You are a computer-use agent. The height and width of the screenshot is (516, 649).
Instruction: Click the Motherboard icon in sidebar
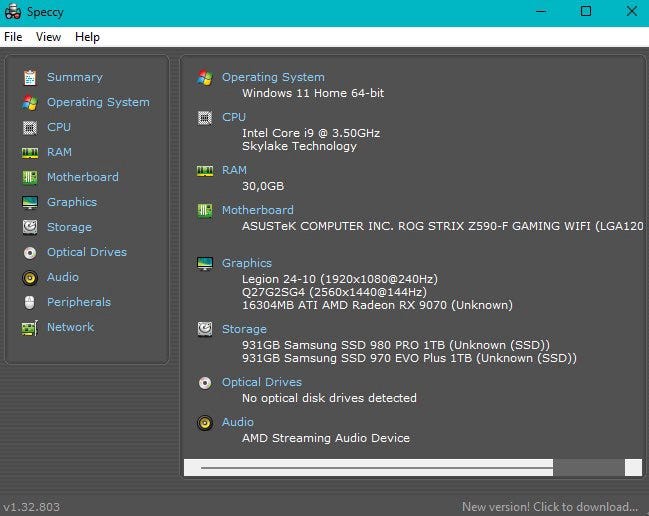tap(30, 178)
